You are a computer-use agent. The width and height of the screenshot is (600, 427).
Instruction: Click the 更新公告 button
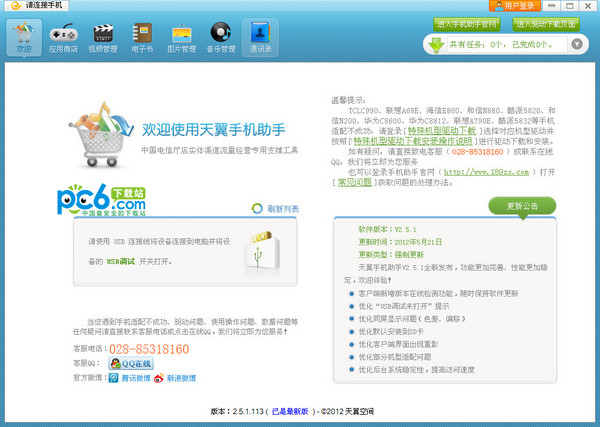[x=522, y=206]
